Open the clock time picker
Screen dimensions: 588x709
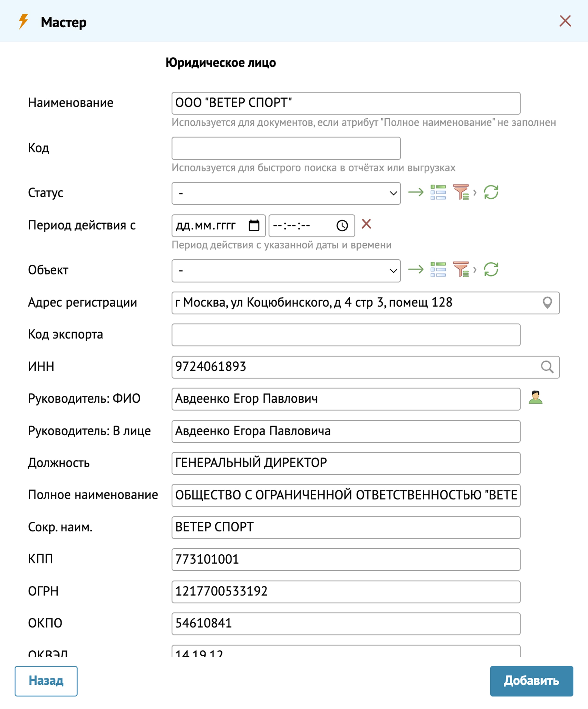coord(342,225)
